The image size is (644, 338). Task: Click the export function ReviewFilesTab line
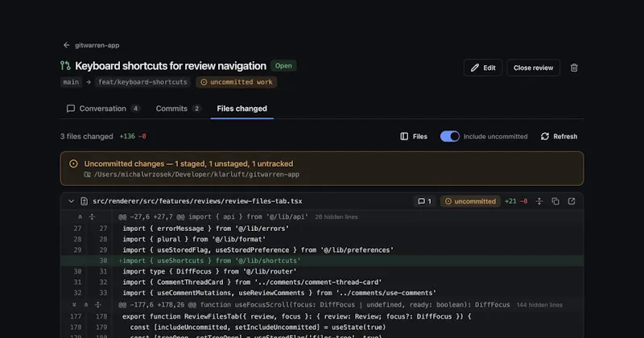(322, 316)
